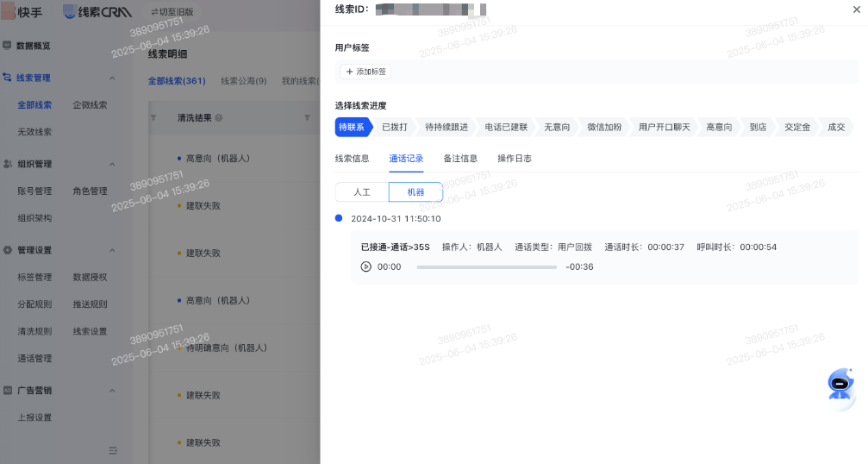Open 数据授权 in the sidebar
Screen dimensions: 868x464
coord(90,278)
